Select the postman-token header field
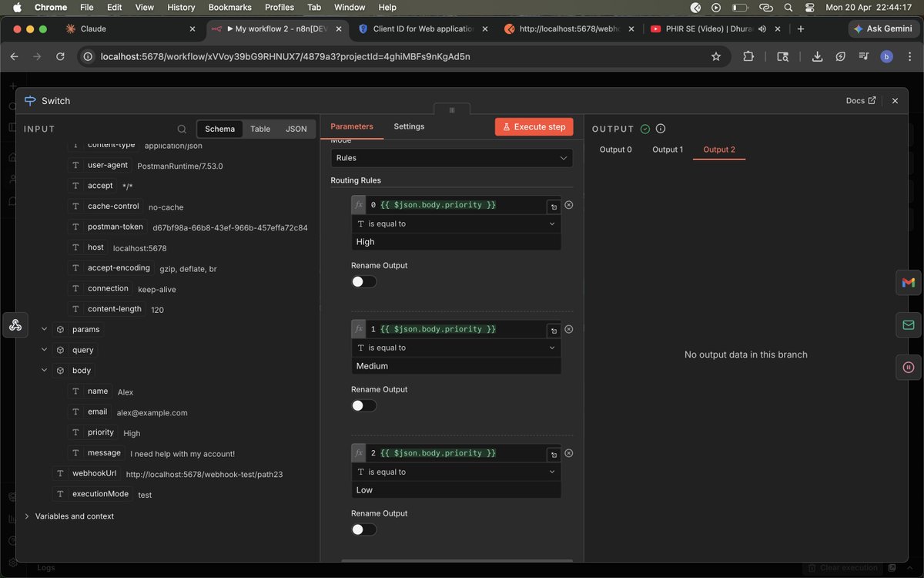The height and width of the screenshot is (578, 924). tap(108, 227)
